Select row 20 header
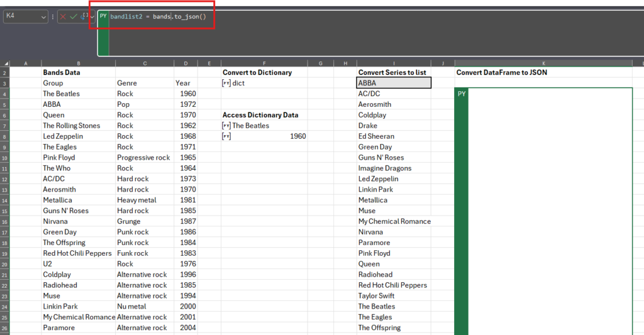 coord(4,264)
